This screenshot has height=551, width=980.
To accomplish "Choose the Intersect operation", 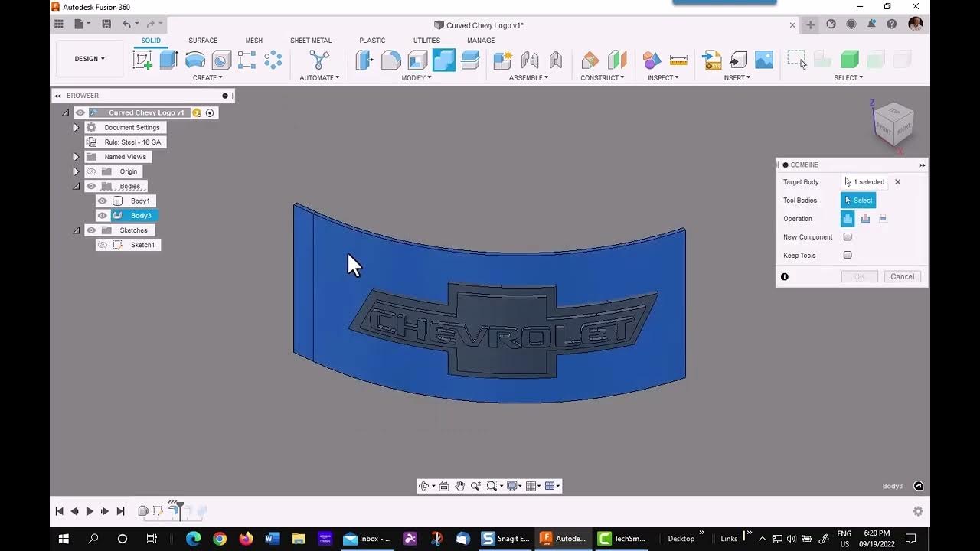I will tap(883, 219).
